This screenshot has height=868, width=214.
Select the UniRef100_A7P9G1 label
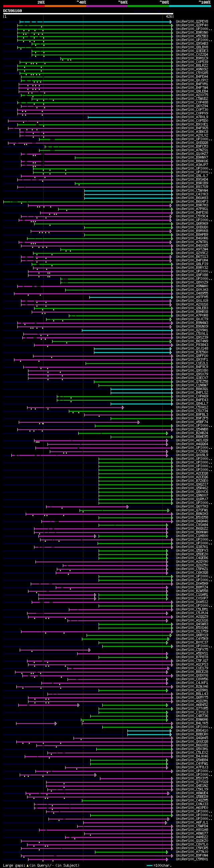[x=192, y=209]
